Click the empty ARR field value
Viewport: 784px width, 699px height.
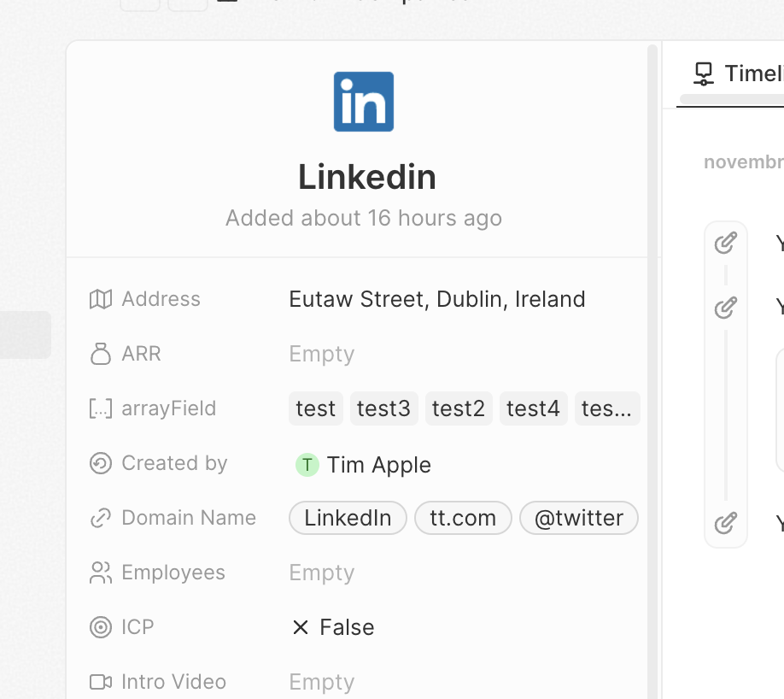tap(322, 354)
